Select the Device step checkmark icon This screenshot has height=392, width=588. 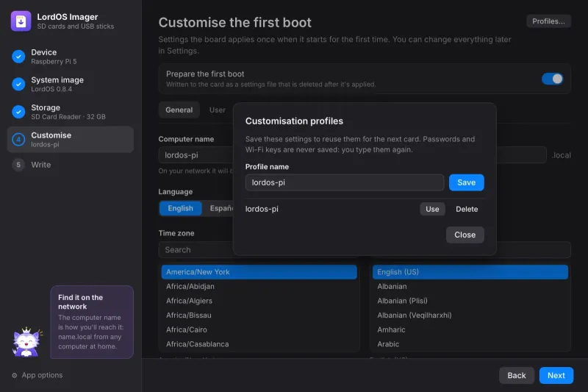(18, 57)
